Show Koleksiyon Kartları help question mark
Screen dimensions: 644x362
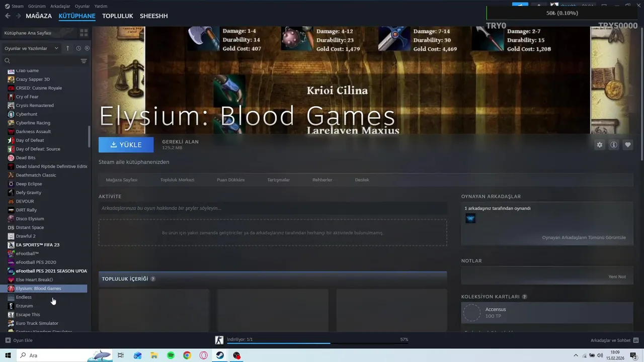pyautogui.click(x=524, y=297)
